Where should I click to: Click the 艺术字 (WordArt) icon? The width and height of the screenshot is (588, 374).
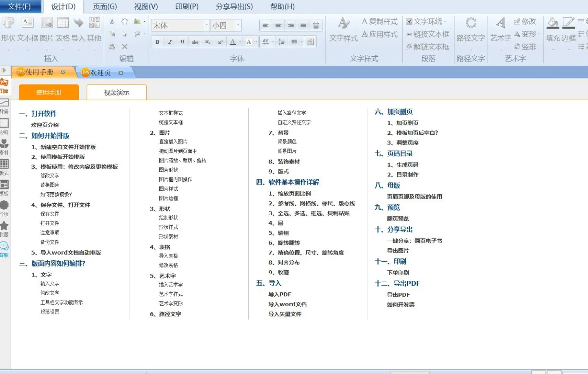tap(501, 24)
